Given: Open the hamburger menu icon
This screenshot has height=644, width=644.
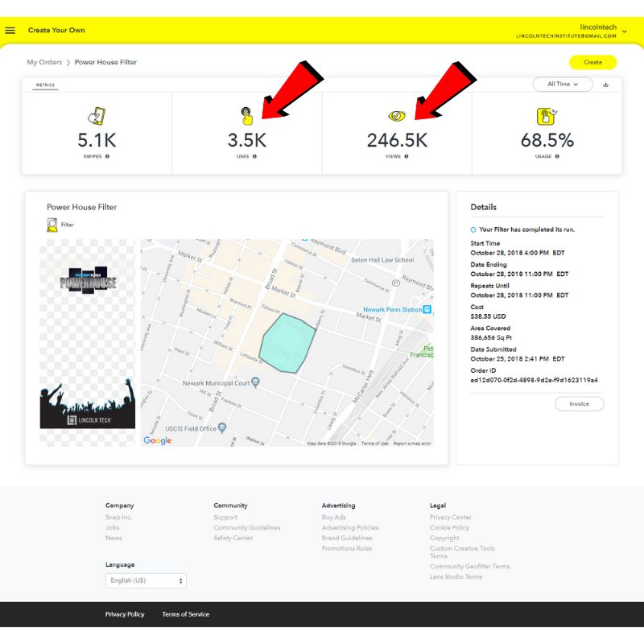Looking at the screenshot, I should point(10,31).
